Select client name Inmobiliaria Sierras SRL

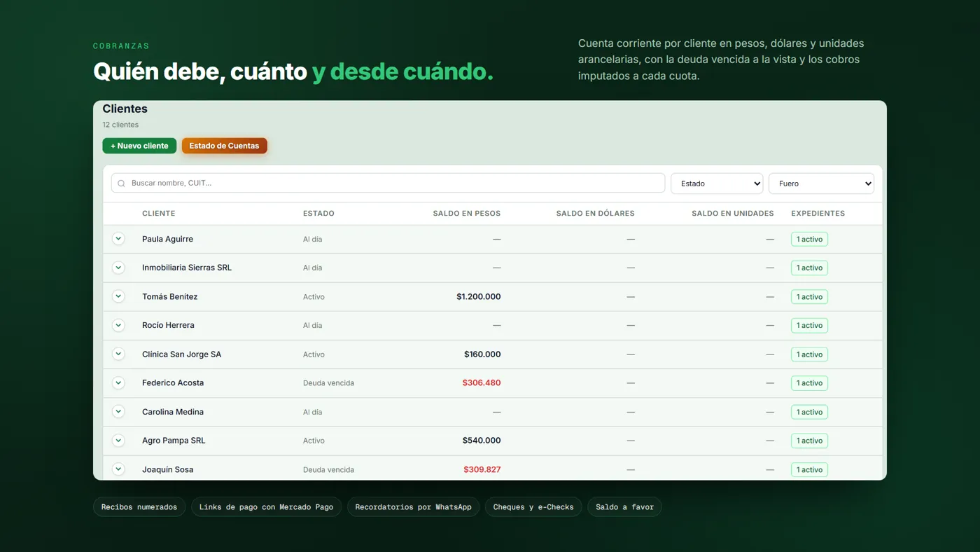(187, 268)
